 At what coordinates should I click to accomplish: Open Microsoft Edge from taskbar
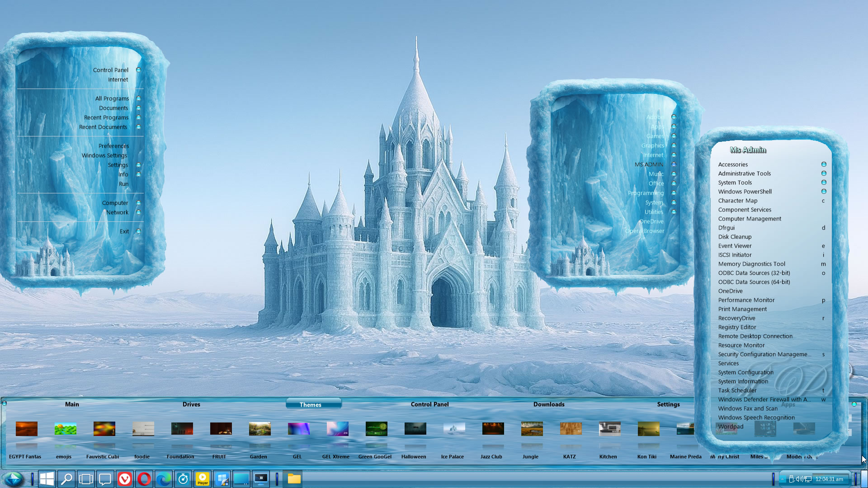click(x=164, y=479)
